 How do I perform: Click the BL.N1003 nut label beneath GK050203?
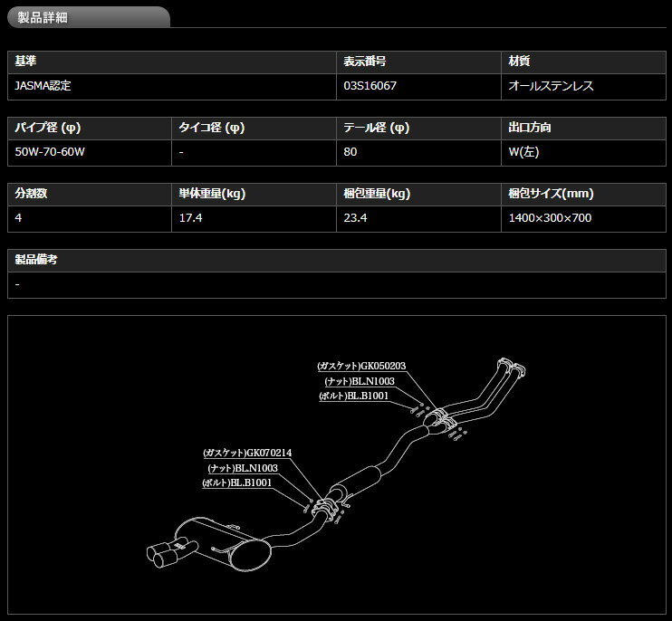coord(365,381)
